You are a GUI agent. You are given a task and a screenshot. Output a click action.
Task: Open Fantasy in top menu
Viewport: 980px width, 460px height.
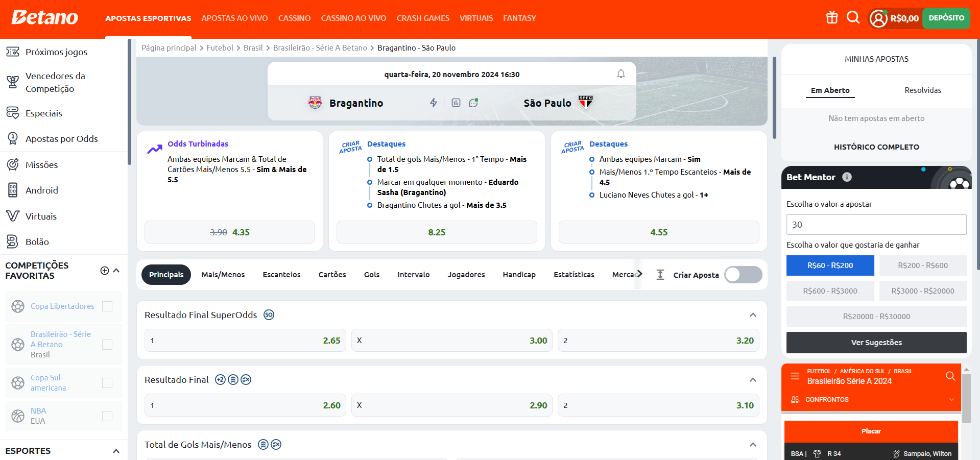pos(519,18)
